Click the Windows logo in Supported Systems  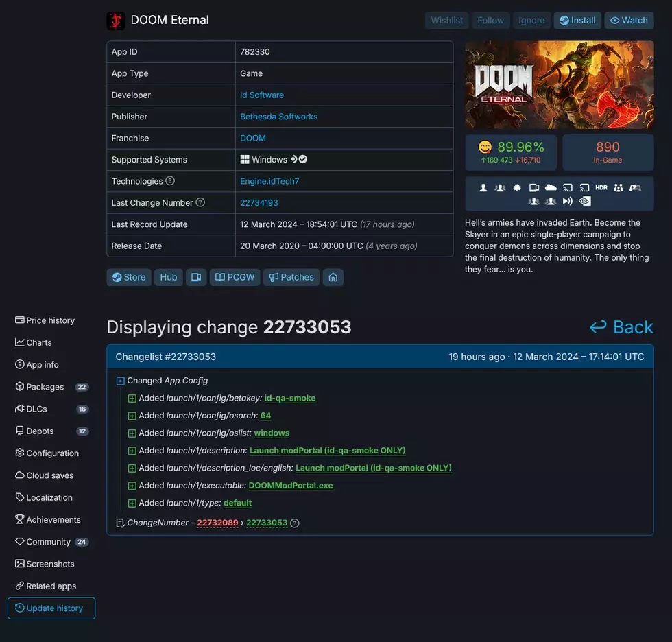pyautogui.click(x=245, y=159)
